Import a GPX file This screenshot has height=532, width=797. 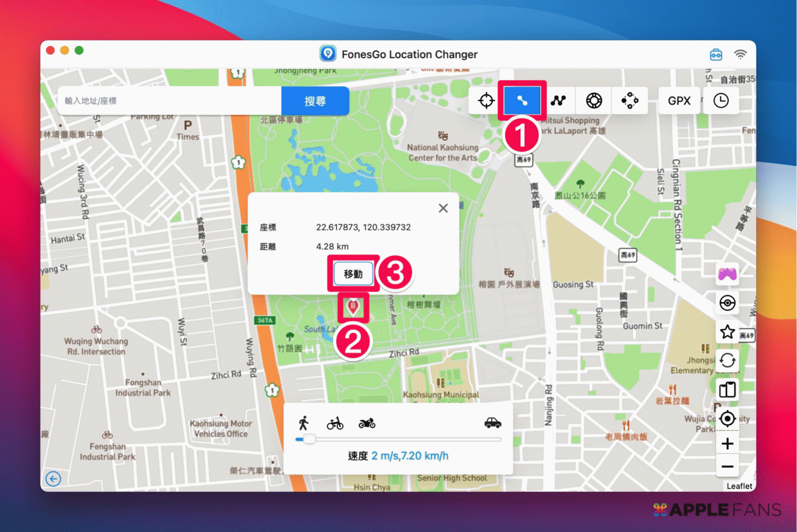(679, 101)
